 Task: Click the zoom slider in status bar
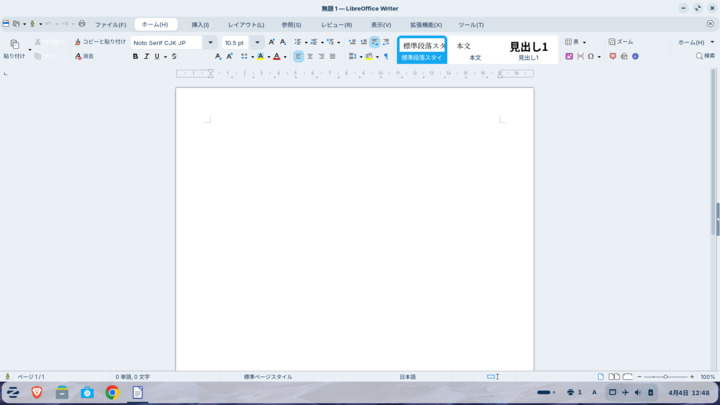665,377
